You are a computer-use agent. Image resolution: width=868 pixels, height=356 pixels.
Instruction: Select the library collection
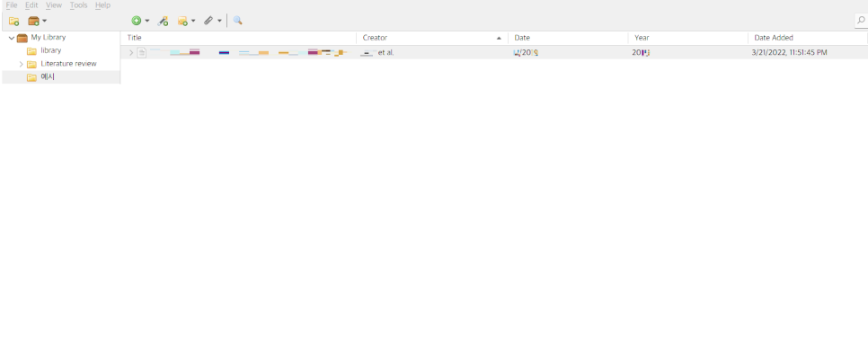(x=51, y=50)
